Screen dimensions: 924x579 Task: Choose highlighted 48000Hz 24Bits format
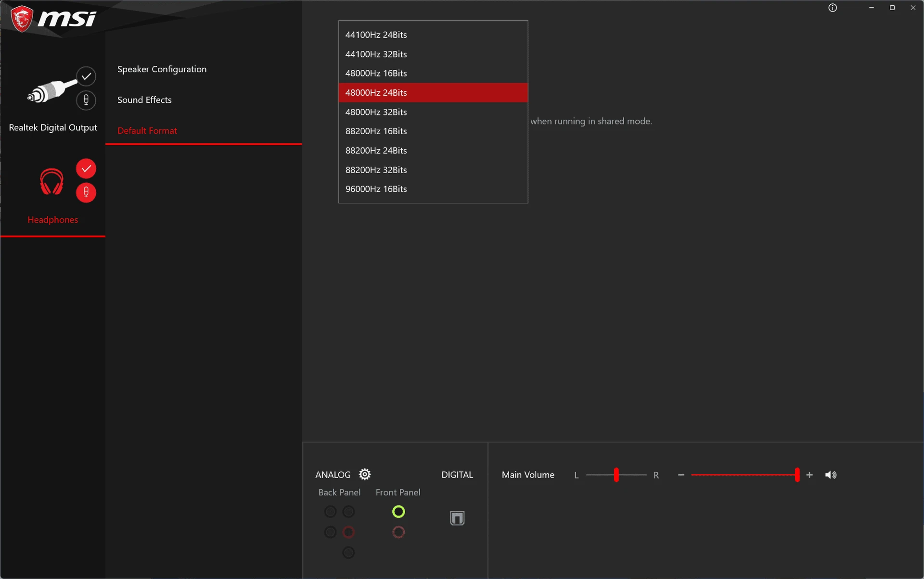433,92
